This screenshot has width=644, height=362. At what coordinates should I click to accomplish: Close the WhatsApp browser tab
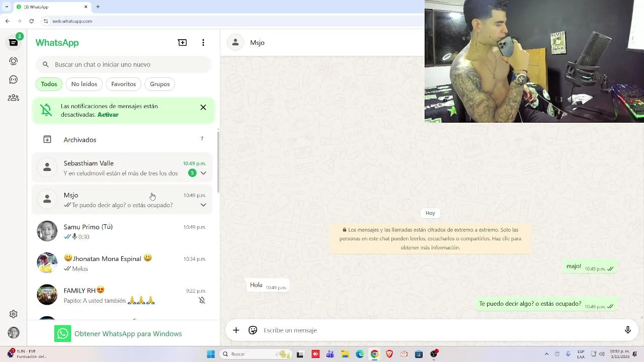coord(86,7)
